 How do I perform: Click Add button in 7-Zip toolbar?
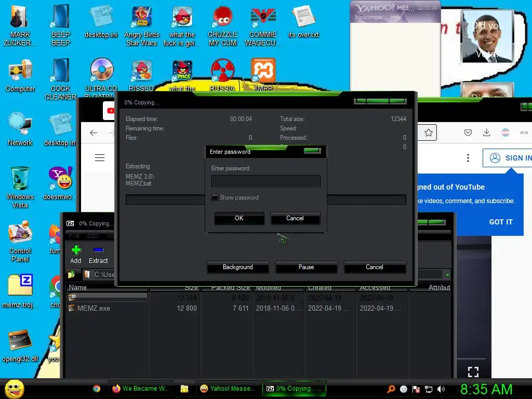click(76, 255)
